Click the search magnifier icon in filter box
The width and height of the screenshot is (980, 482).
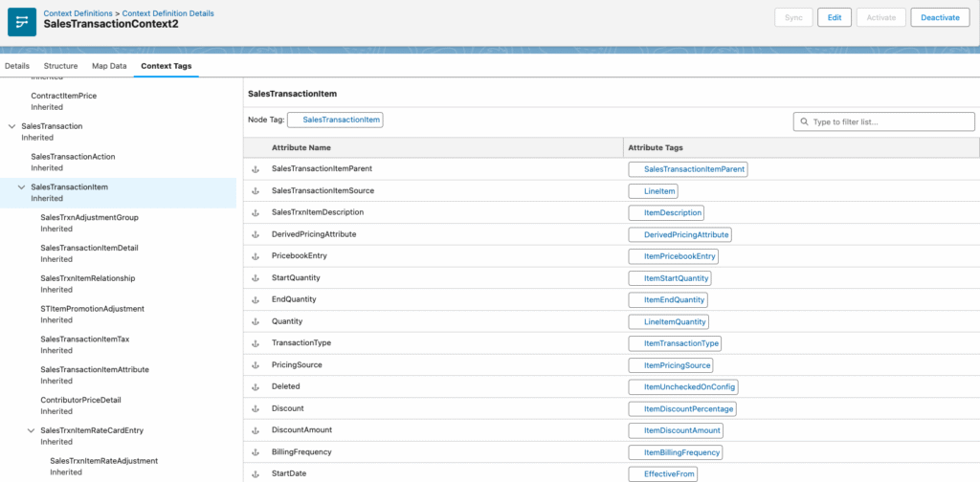[804, 122]
